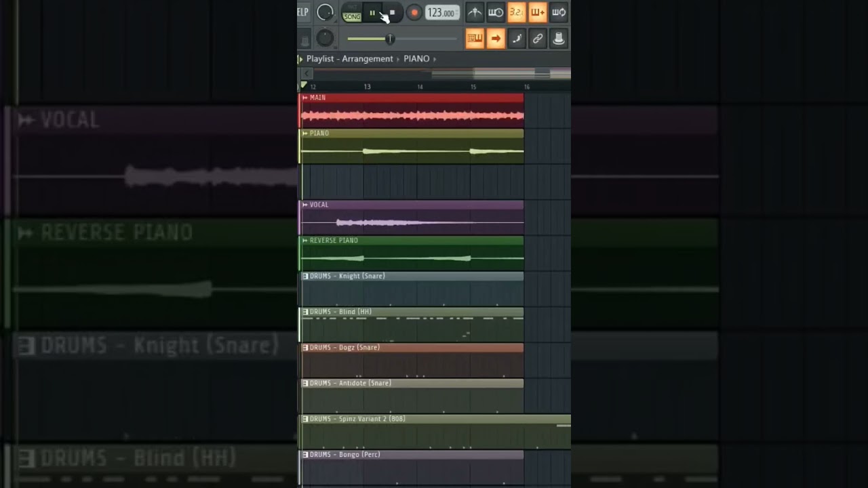Open DRUMS - Knight (Snare) pattern icon
The width and height of the screenshot is (868, 488).
(305, 276)
